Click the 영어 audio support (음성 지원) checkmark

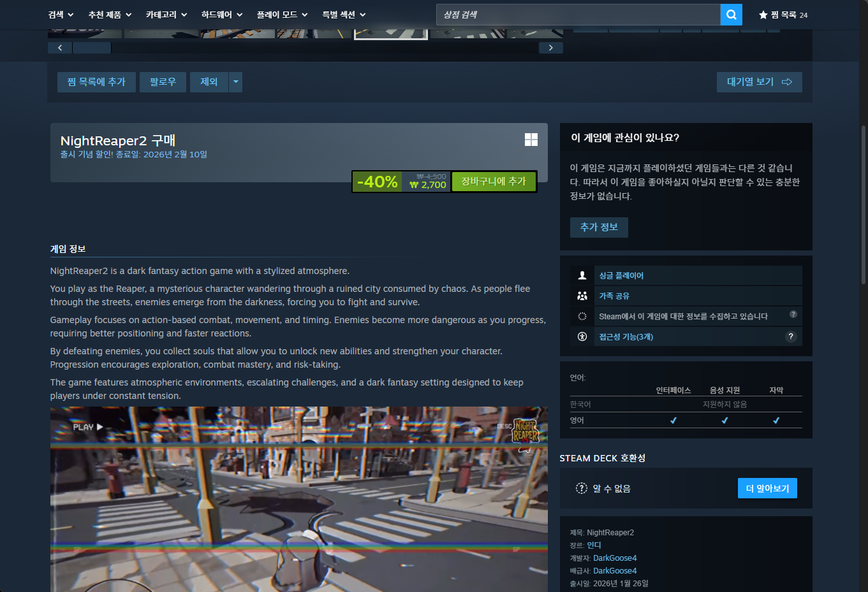[x=725, y=421]
